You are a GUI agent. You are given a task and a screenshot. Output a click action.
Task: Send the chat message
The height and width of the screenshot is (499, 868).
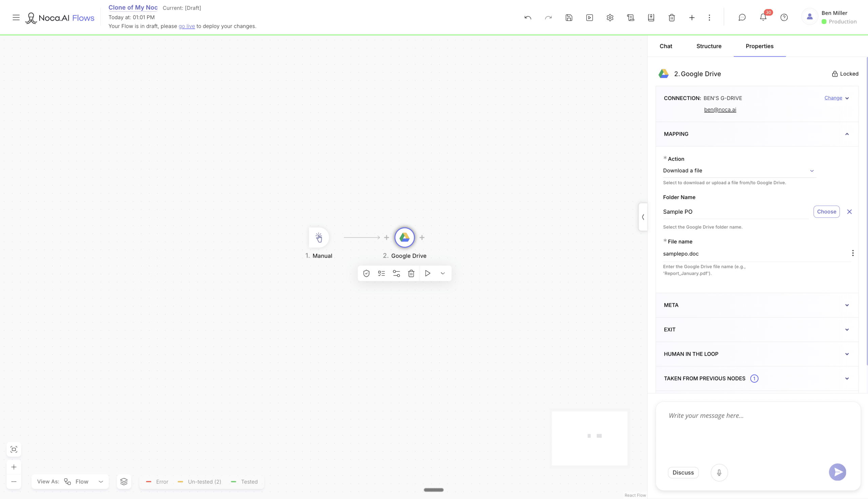(x=837, y=472)
